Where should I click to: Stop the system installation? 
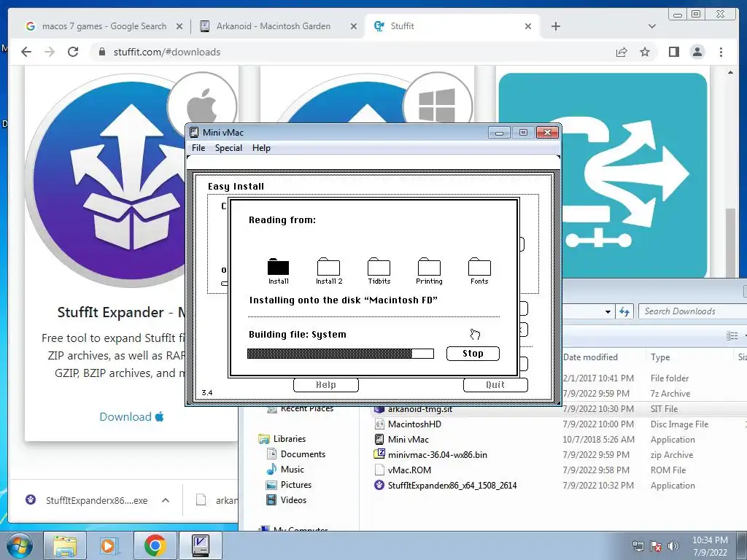[473, 354]
